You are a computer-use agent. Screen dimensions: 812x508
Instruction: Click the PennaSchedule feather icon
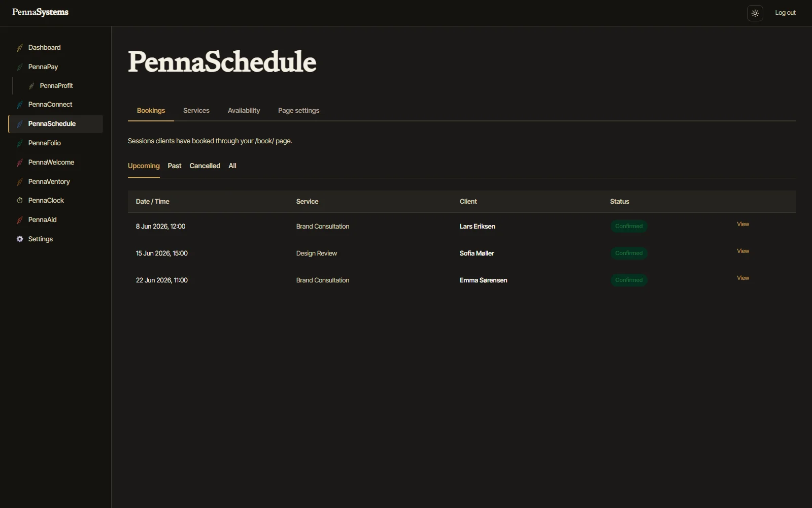pyautogui.click(x=20, y=124)
